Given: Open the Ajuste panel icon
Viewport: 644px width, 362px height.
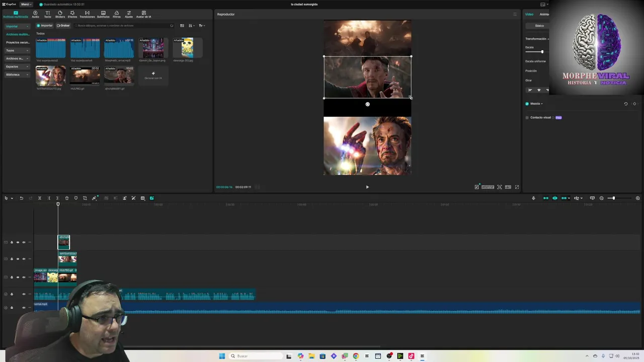Looking at the screenshot, I should pos(129,14).
